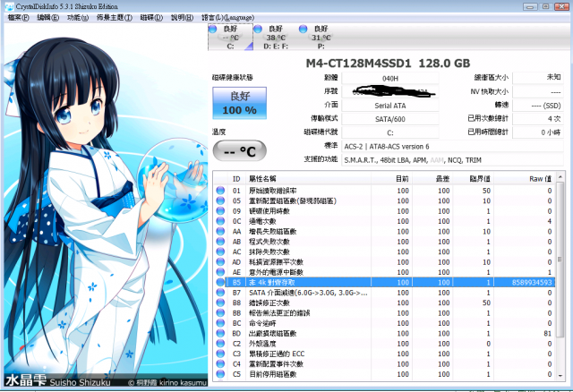
Task: Click the SMART list scroll up arrow
Action: tap(560, 177)
